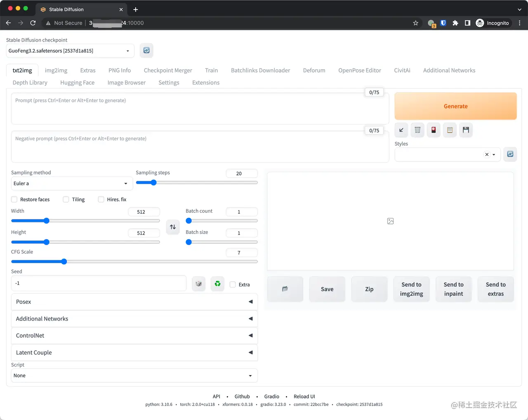Expand the Posex section
528x420 pixels.
click(x=134, y=302)
